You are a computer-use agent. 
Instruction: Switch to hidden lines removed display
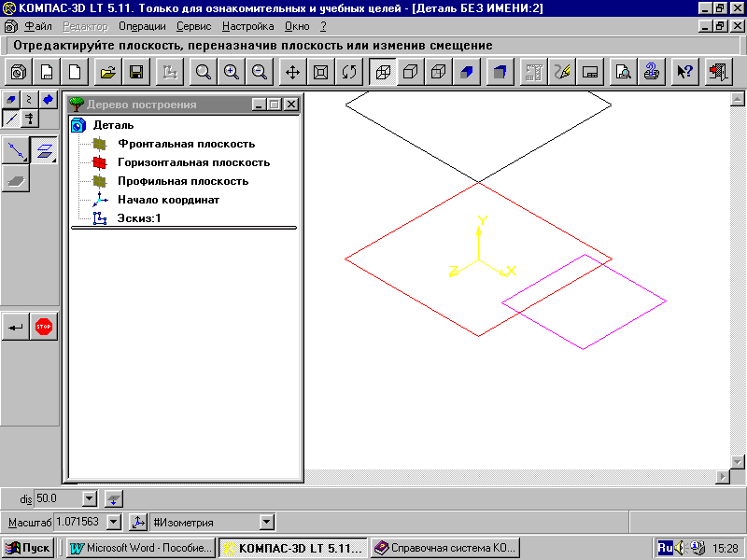point(411,72)
